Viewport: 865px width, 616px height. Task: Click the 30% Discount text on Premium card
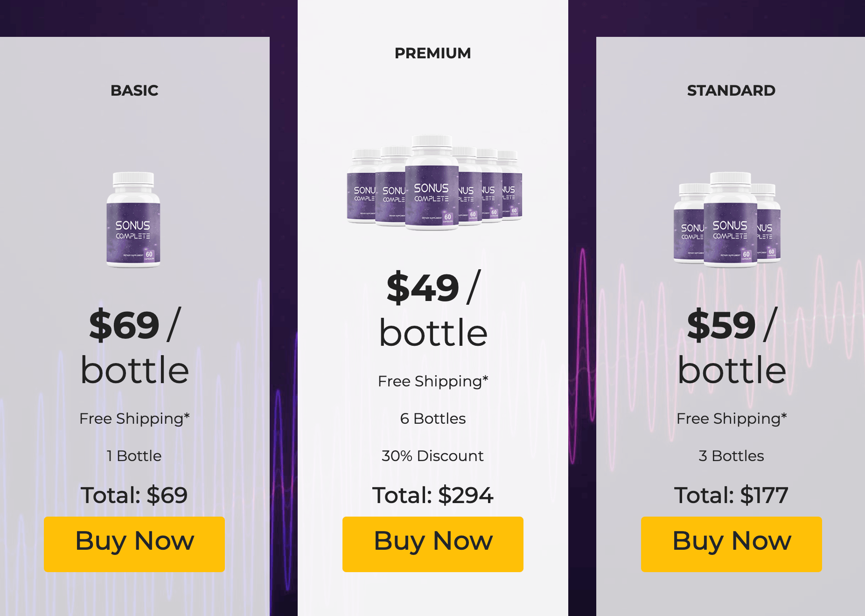pyautogui.click(x=432, y=456)
